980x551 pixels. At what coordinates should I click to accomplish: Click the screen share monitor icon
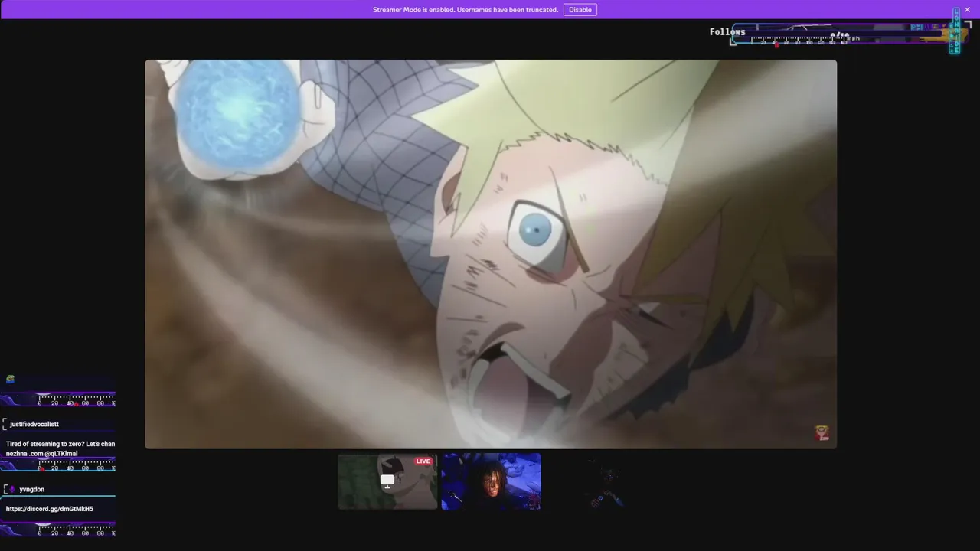pos(387,481)
